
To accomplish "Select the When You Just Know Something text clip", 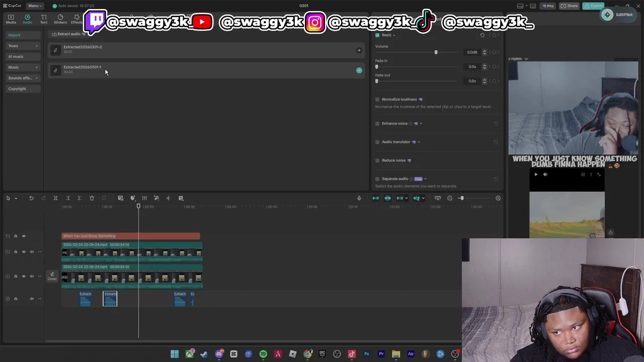I will click(131, 236).
